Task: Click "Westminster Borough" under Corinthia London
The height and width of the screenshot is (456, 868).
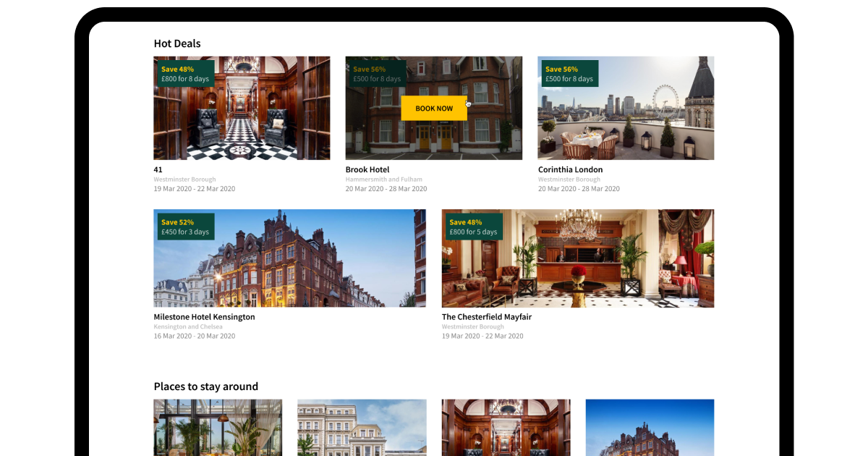Action: 569,180
